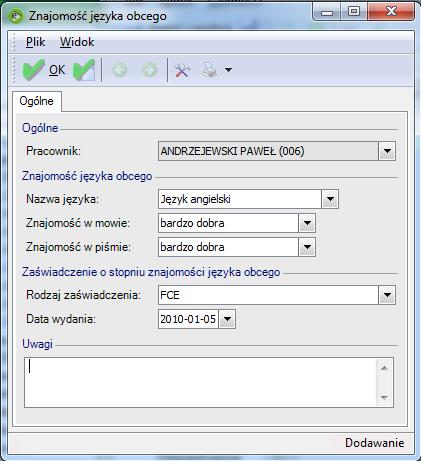Expand the printer options arrow
Screen dimensions: 421x461
(x=228, y=70)
